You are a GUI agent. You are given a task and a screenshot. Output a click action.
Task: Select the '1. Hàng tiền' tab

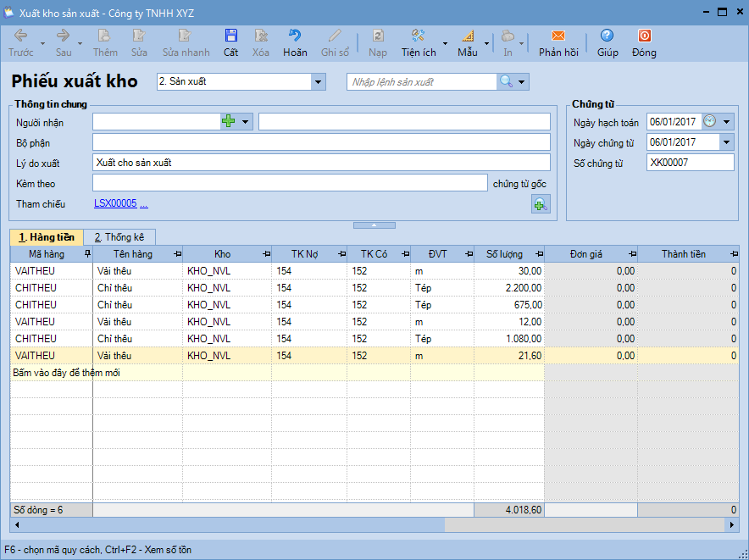tap(47, 237)
